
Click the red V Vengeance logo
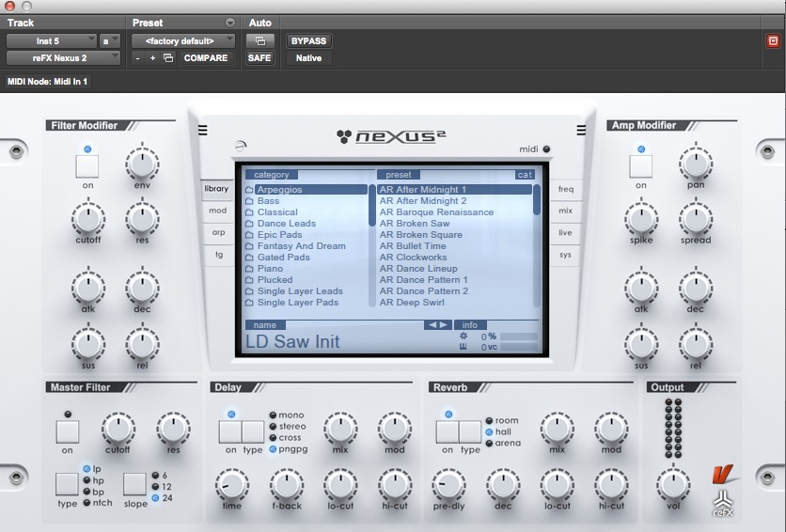click(723, 474)
